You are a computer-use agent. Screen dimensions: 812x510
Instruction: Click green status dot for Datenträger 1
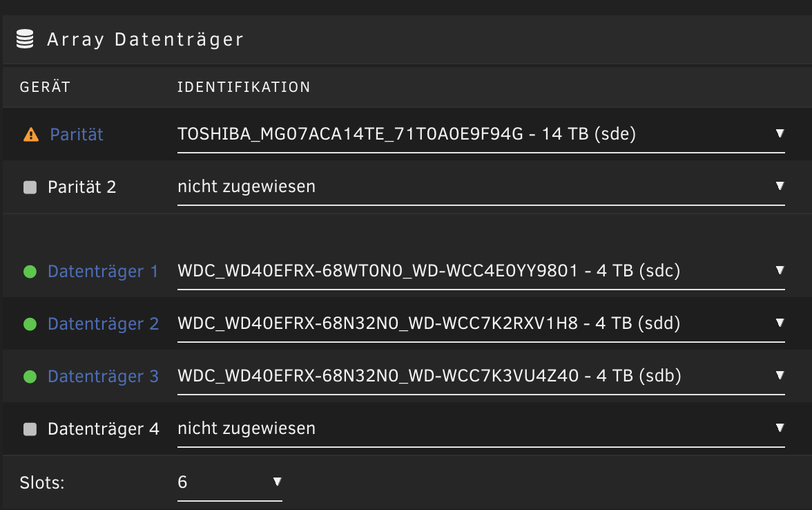30,272
